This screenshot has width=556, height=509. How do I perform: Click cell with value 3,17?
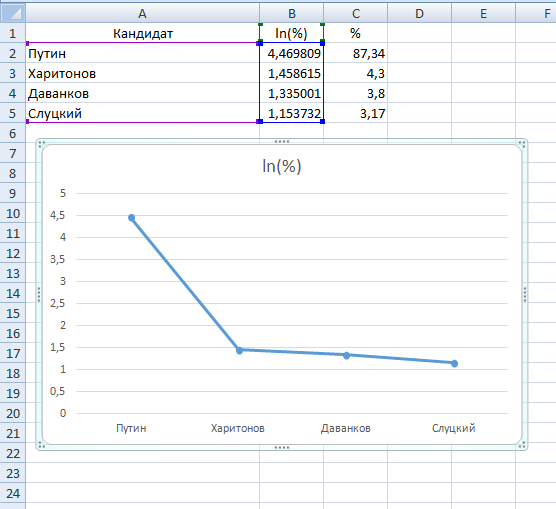(x=356, y=113)
